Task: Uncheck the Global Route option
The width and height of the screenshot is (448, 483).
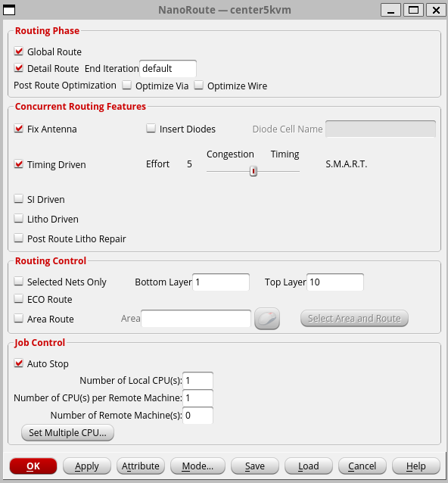Action: click(18, 51)
